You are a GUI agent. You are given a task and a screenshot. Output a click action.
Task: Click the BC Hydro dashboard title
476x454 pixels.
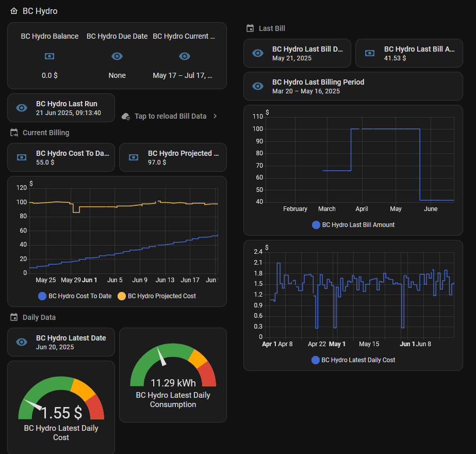coord(40,11)
